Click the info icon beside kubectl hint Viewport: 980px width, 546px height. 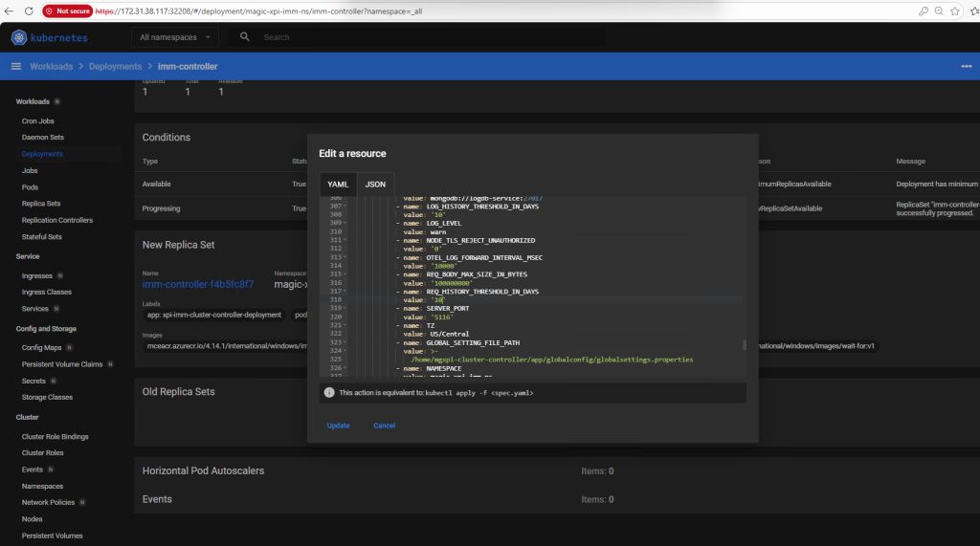[328, 393]
